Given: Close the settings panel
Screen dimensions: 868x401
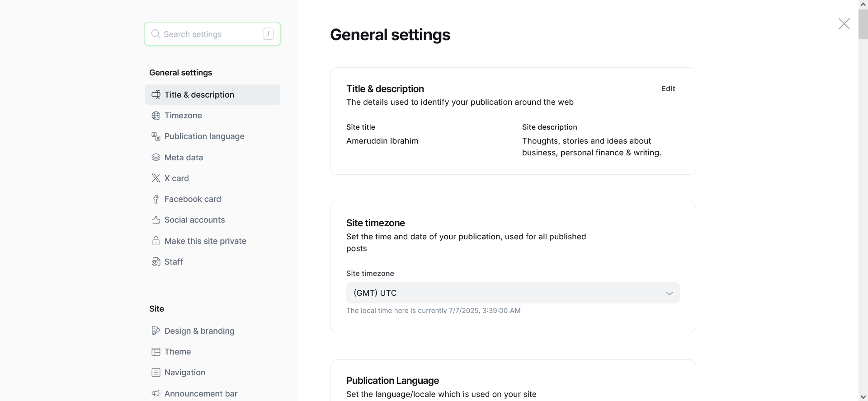Looking at the screenshot, I should click(x=844, y=24).
